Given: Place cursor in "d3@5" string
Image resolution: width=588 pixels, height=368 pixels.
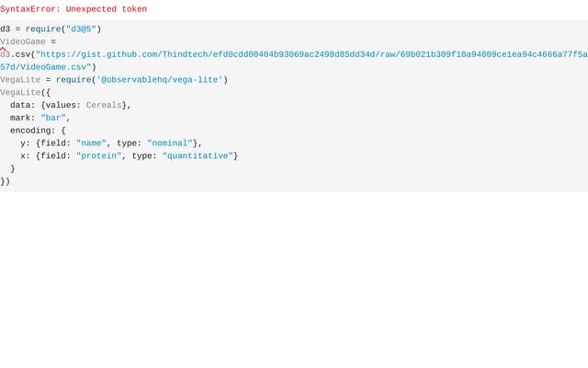Looking at the screenshot, I should pos(80,29).
